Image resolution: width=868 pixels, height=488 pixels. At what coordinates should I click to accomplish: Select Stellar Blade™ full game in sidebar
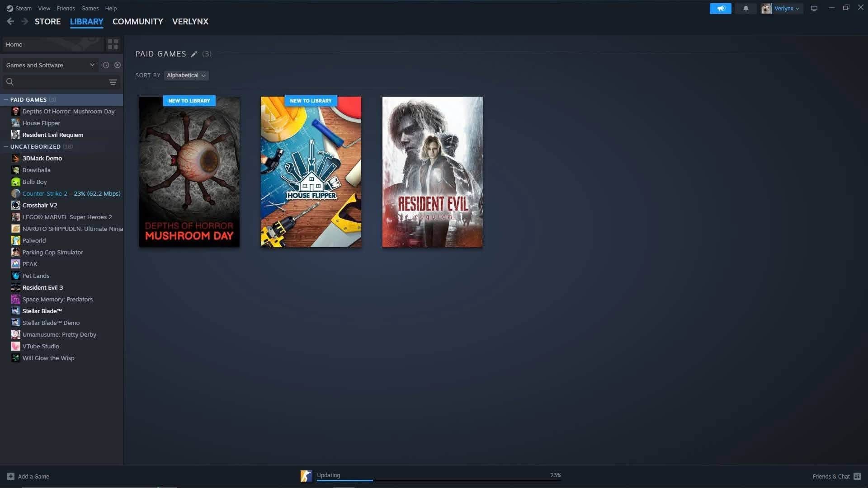pos(61,311)
